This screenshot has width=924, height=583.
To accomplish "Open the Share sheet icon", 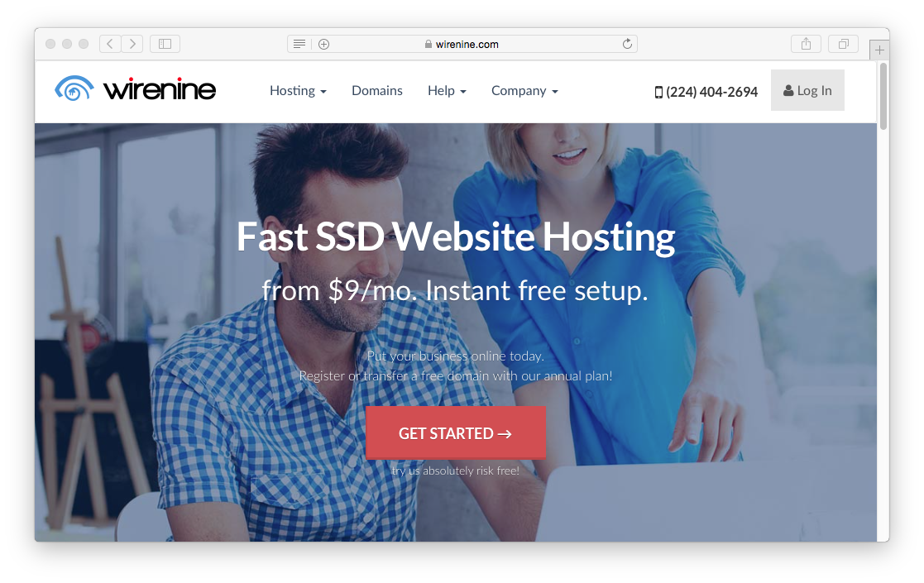I will pos(806,44).
